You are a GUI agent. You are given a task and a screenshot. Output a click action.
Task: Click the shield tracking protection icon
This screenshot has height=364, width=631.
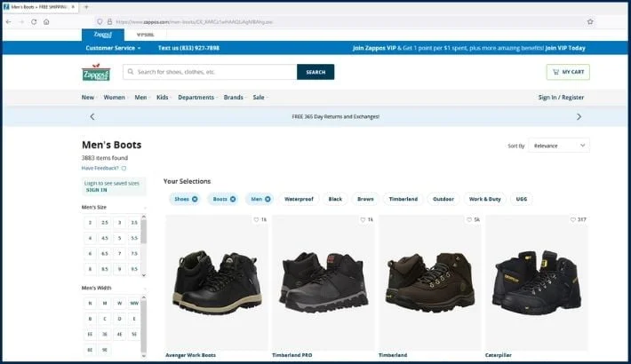[100, 21]
